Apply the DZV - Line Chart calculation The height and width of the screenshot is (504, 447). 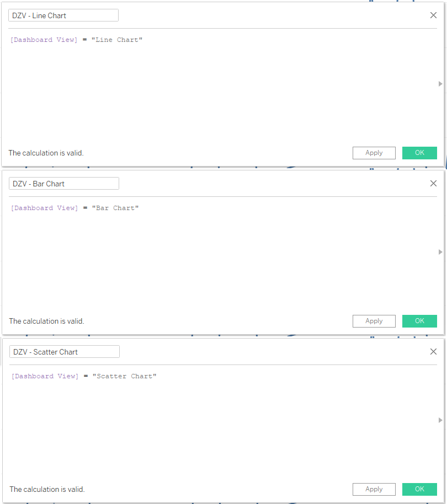click(374, 153)
